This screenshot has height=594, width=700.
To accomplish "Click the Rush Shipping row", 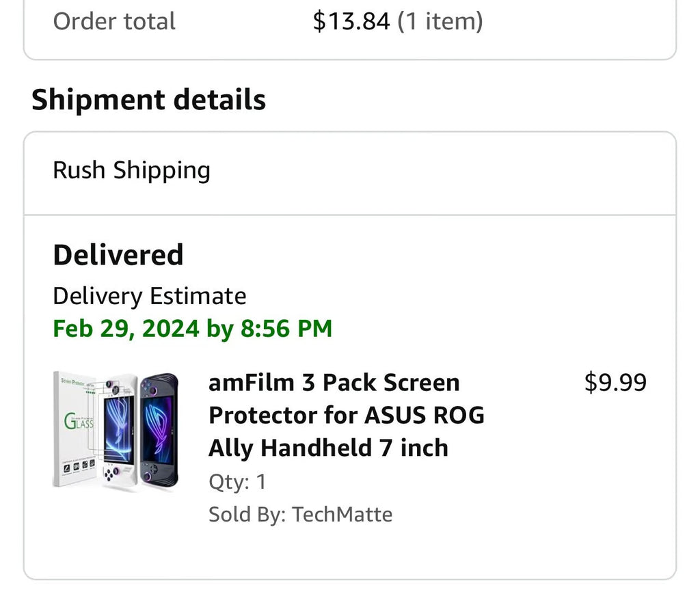I will [131, 170].
